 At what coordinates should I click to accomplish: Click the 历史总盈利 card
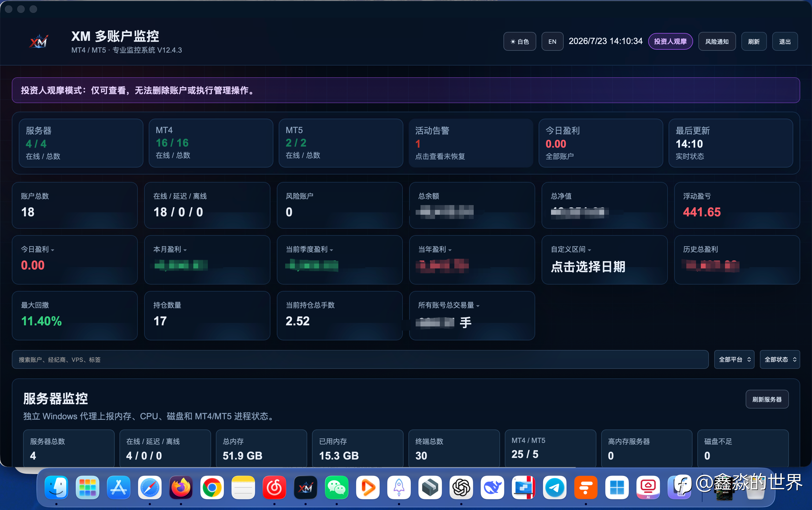click(x=737, y=260)
